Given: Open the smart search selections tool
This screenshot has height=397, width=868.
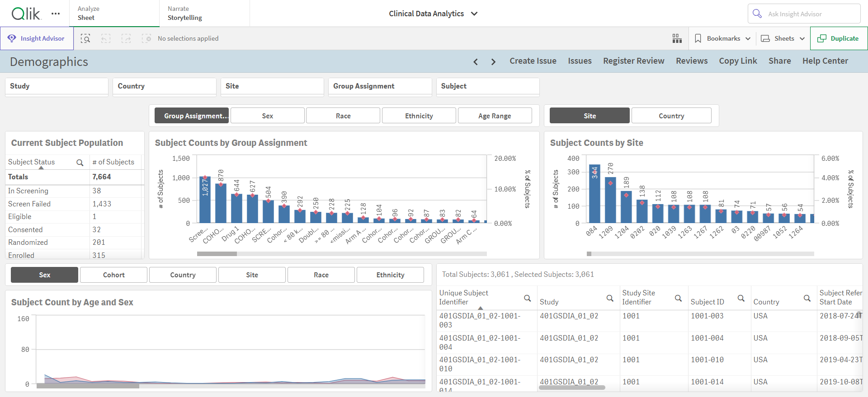Looking at the screenshot, I should click(x=85, y=38).
